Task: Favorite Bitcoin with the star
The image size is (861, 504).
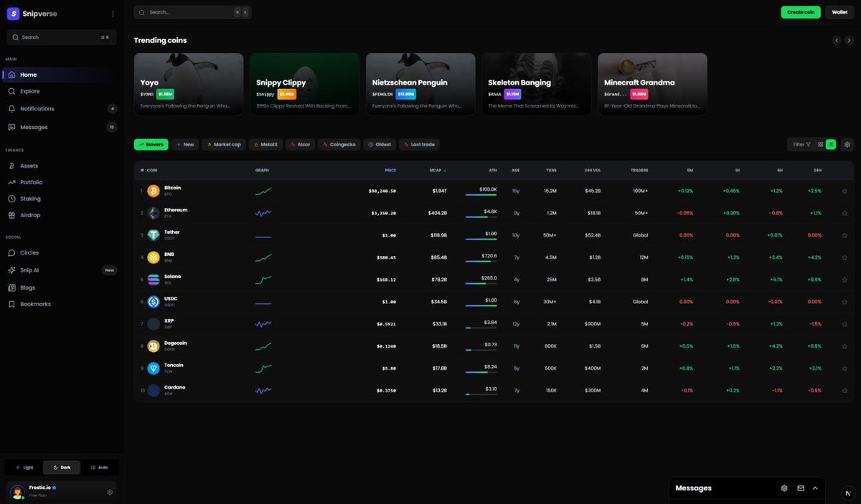Action: pyautogui.click(x=844, y=191)
